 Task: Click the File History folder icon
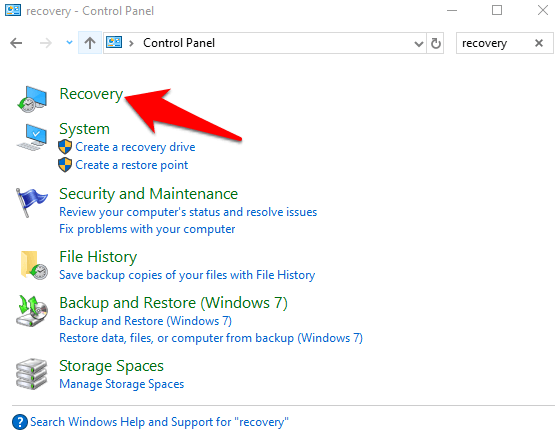[34, 265]
